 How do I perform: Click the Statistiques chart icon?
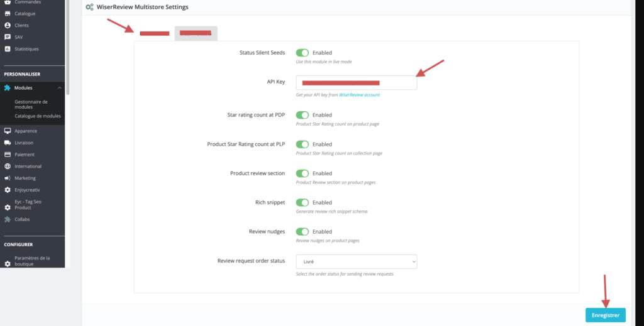click(8, 49)
